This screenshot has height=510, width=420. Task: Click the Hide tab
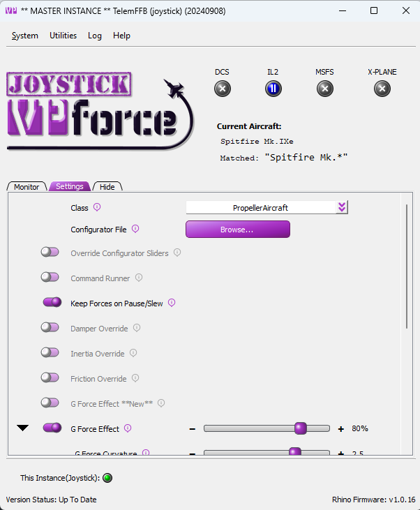pos(107,187)
